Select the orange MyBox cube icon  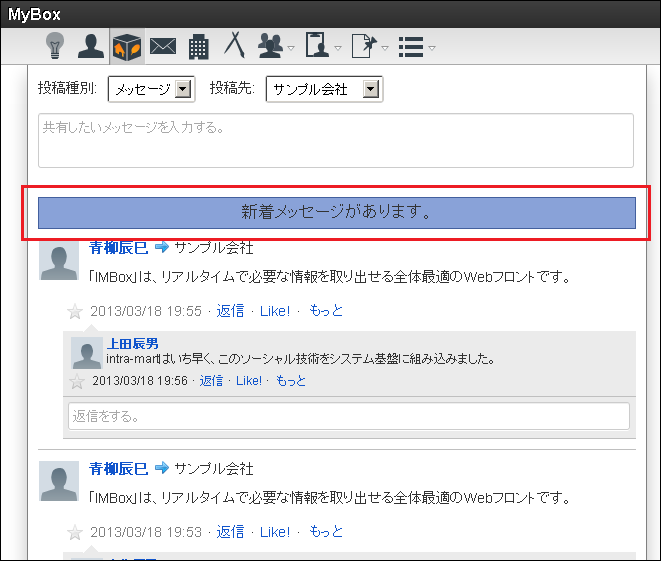pos(127,46)
